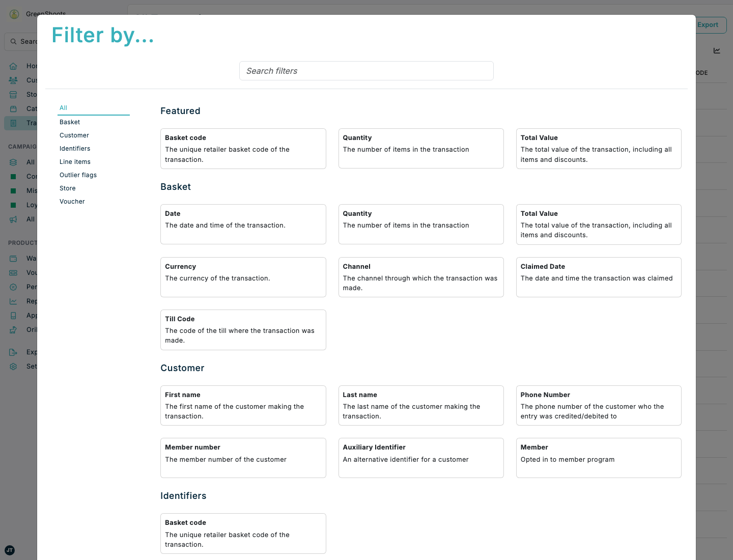Select the Outlier flags category
The height and width of the screenshot is (560, 733).
click(78, 175)
